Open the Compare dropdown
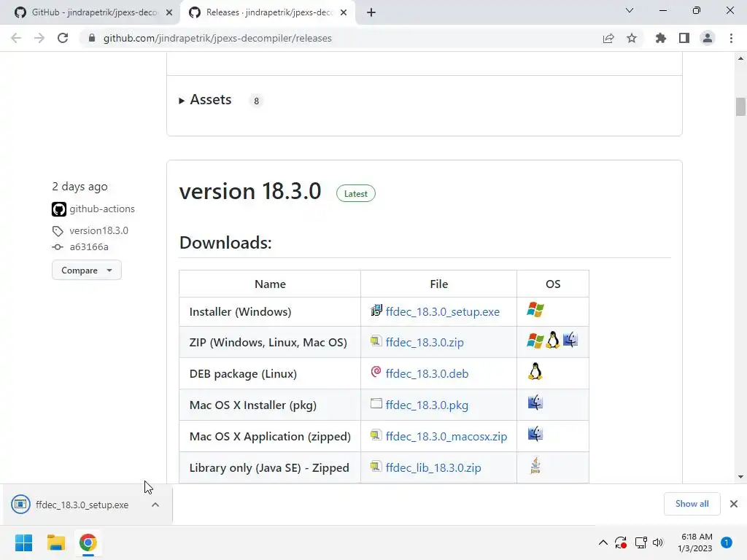This screenshot has height=560, width=747. coord(87,270)
